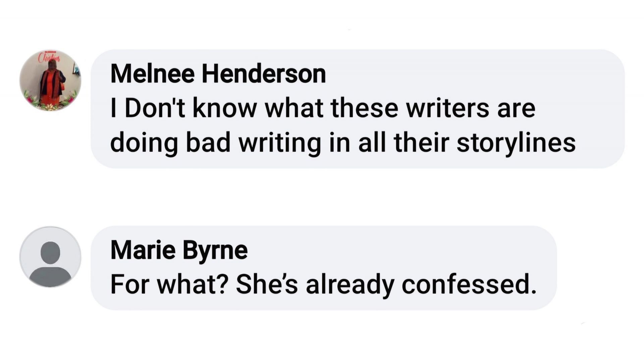
Task: Click the "For what?" text in Marie's comment
Action: pos(169,284)
